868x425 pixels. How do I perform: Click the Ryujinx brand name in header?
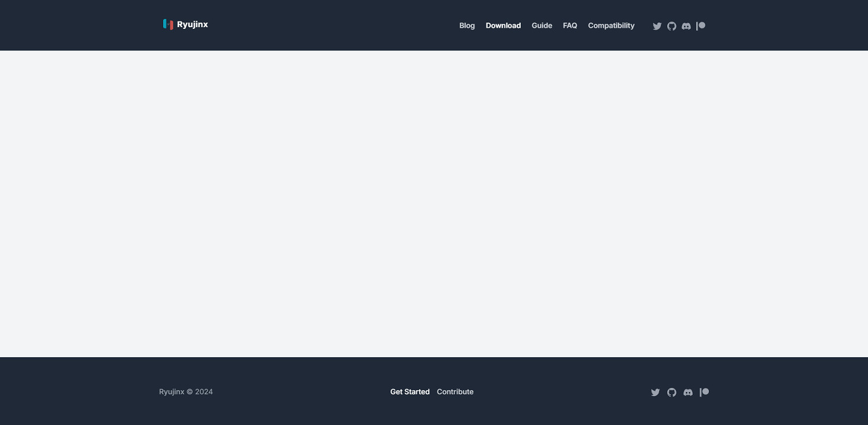[x=192, y=24]
